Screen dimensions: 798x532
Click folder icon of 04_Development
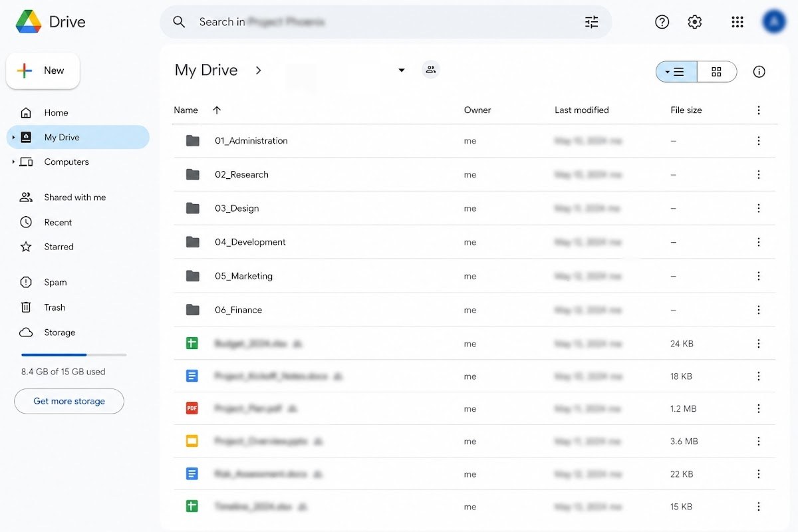(x=193, y=242)
